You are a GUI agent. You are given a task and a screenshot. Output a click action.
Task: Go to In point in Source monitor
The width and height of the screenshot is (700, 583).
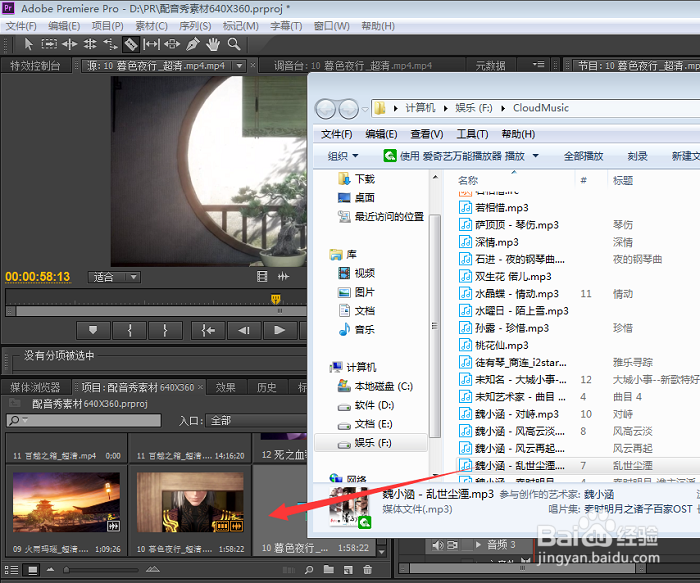click(x=208, y=330)
